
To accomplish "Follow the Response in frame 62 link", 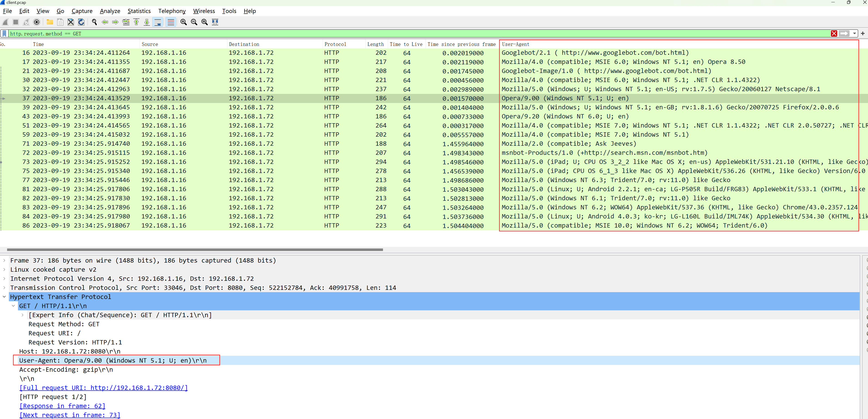I will coord(62,406).
